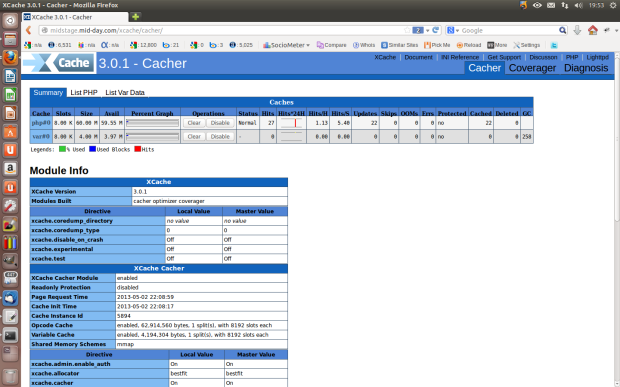Reload the page via address bar icon
The image size is (620, 387).
pos(436,30)
